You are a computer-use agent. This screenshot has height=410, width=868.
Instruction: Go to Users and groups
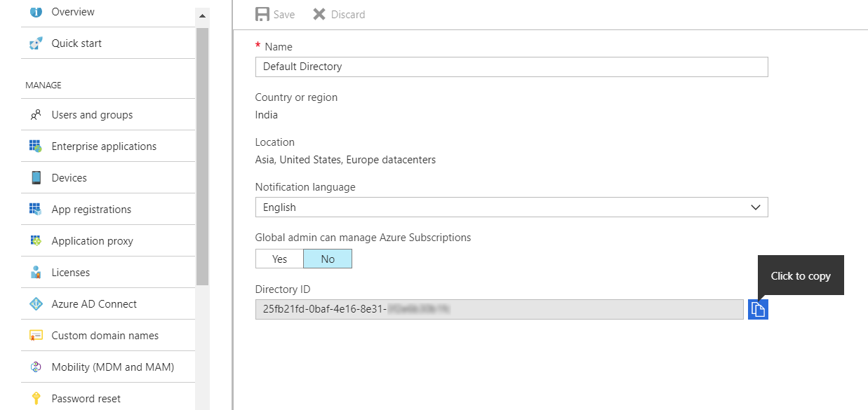(x=108, y=115)
